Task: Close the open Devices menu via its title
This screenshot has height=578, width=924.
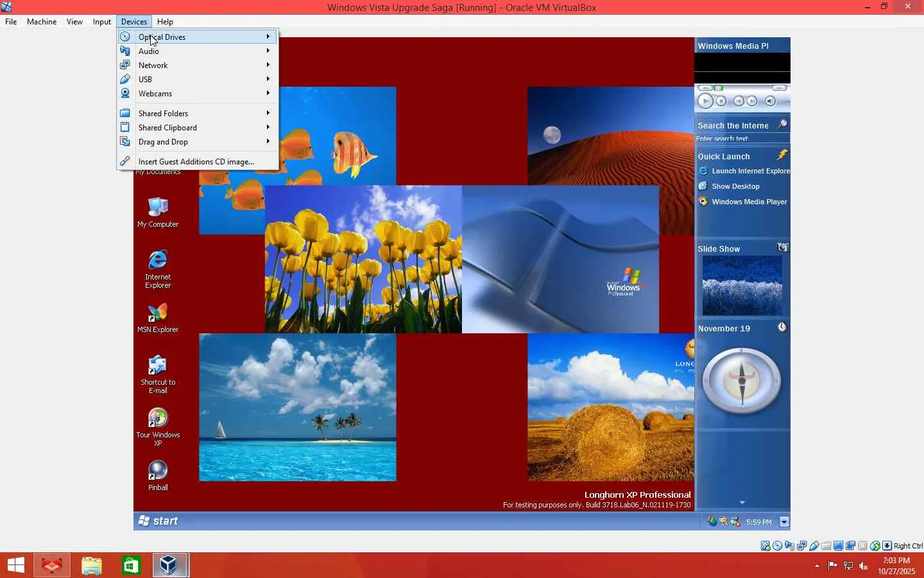Action: click(134, 22)
